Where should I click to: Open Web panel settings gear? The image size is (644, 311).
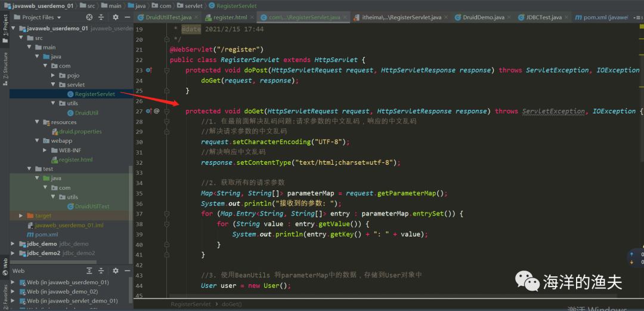[116, 270]
